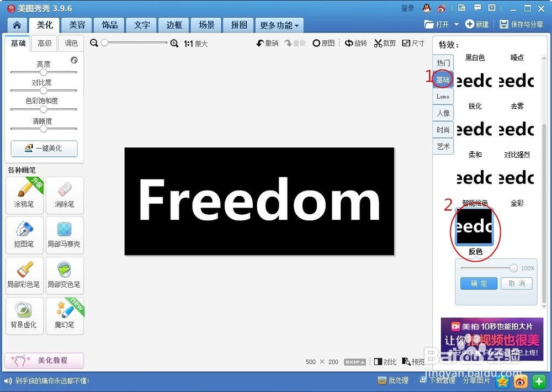Click the 色彩饱和度 saturation slider

point(44,109)
